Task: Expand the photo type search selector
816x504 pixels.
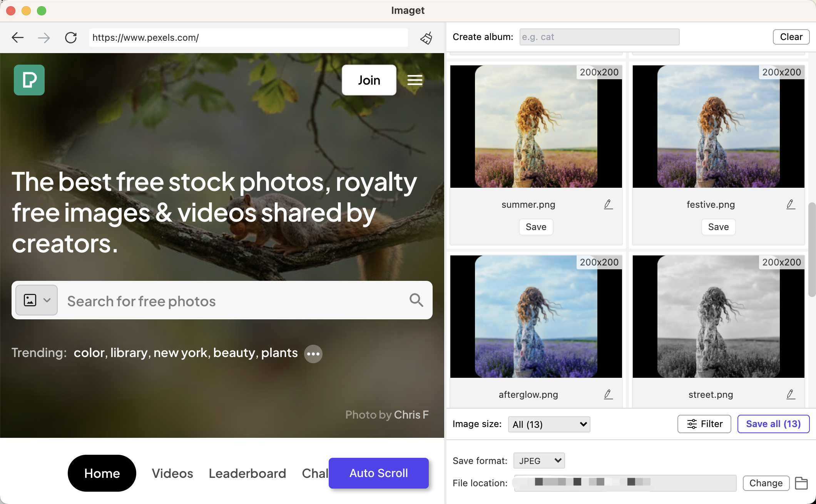Action: click(37, 300)
